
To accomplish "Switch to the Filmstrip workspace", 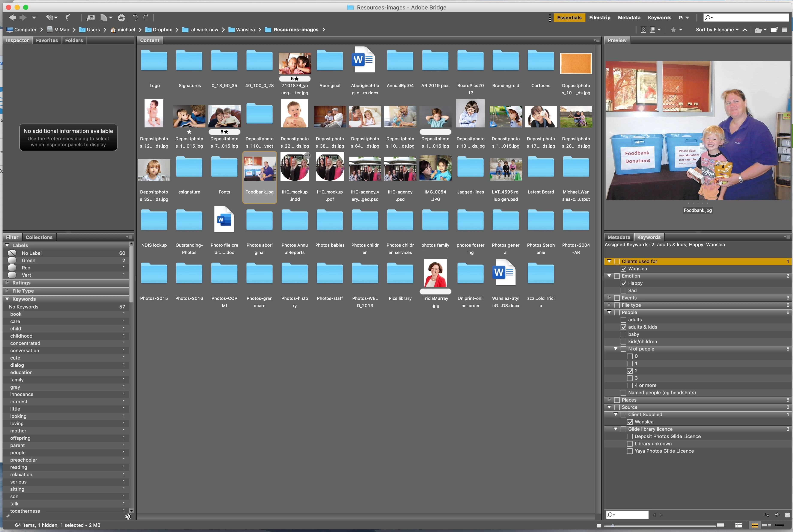I will (599, 18).
